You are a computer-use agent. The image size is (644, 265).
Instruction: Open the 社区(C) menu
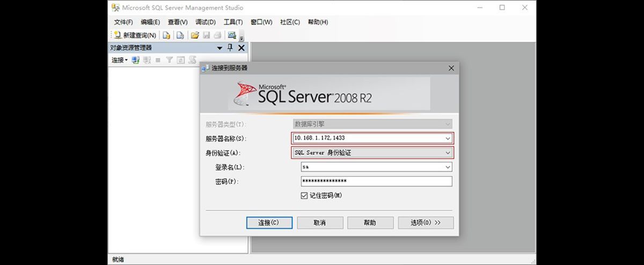[290, 22]
